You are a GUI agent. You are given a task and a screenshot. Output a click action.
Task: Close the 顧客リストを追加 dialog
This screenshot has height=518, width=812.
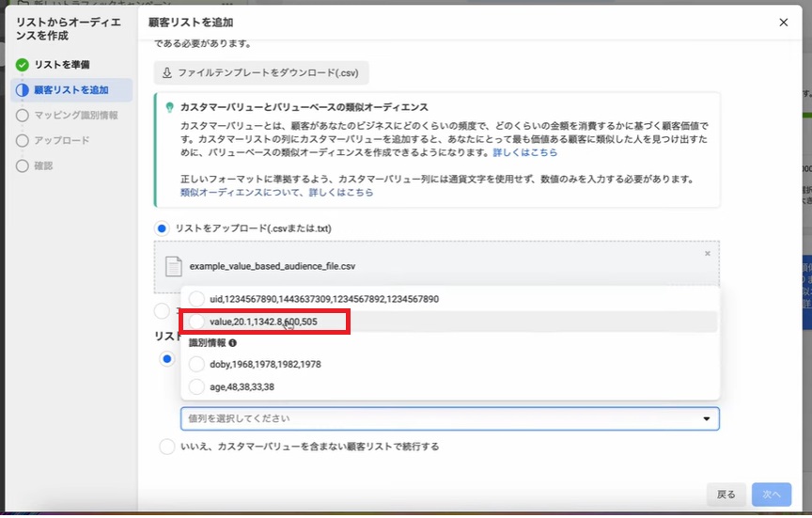click(x=784, y=23)
